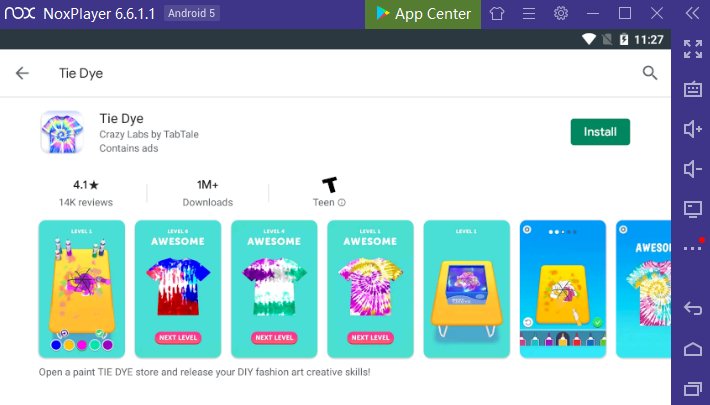Open the Play Store search magnifier
The height and width of the screenshot is (405, 710).
coord(650,73)
